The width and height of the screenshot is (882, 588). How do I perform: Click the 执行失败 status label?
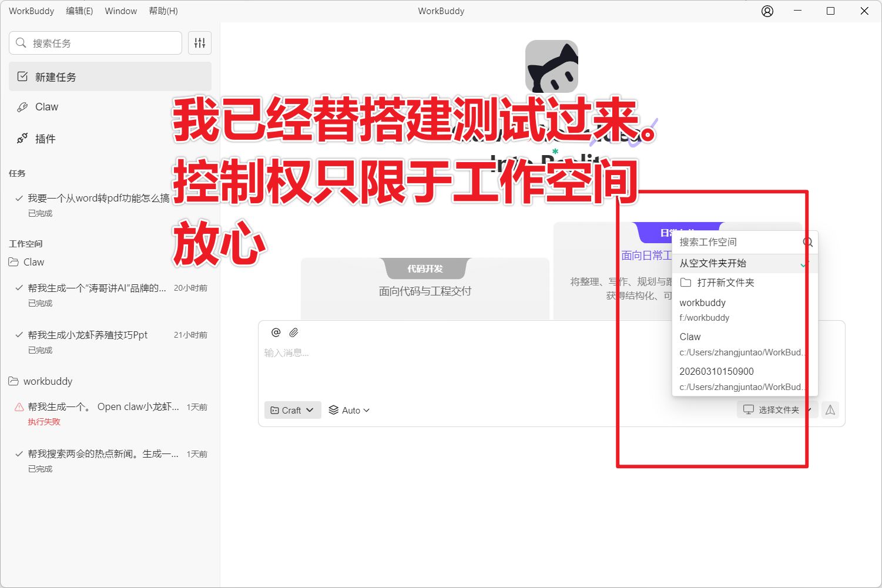click(44, 422)
